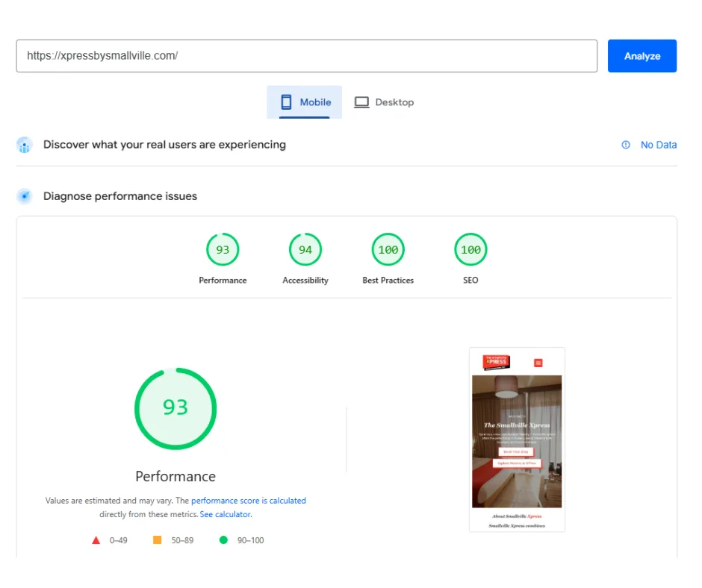Viewport: 702px width, 588px height.
Task: Open the performance score is calculated link
Action: 248,501
